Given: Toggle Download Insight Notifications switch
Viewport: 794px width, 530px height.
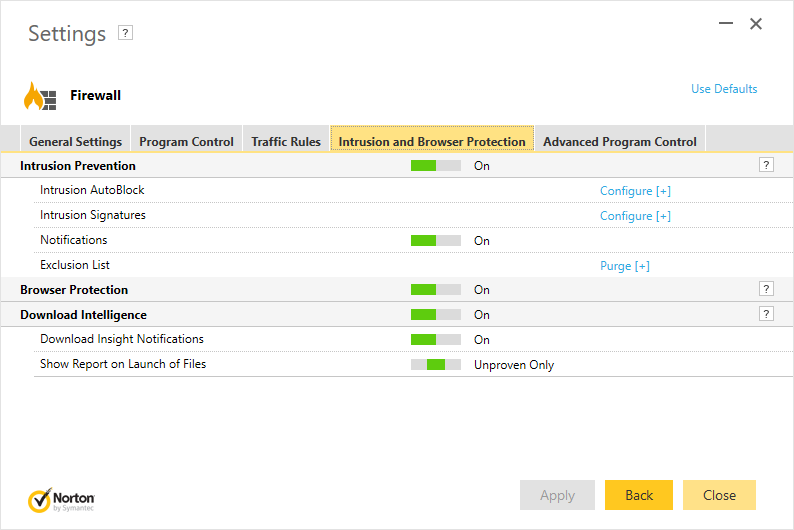Looking at the screenshot, I should (x=435, y=339).
